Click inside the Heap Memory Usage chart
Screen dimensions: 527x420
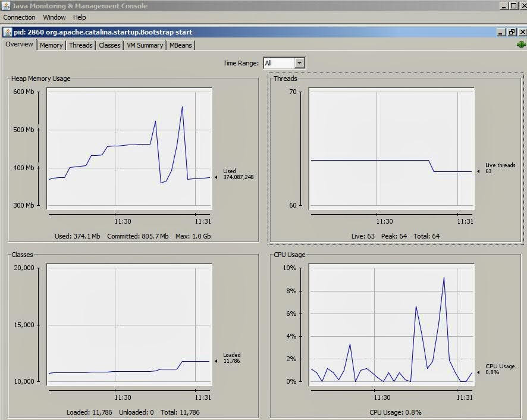click(130, 149)
